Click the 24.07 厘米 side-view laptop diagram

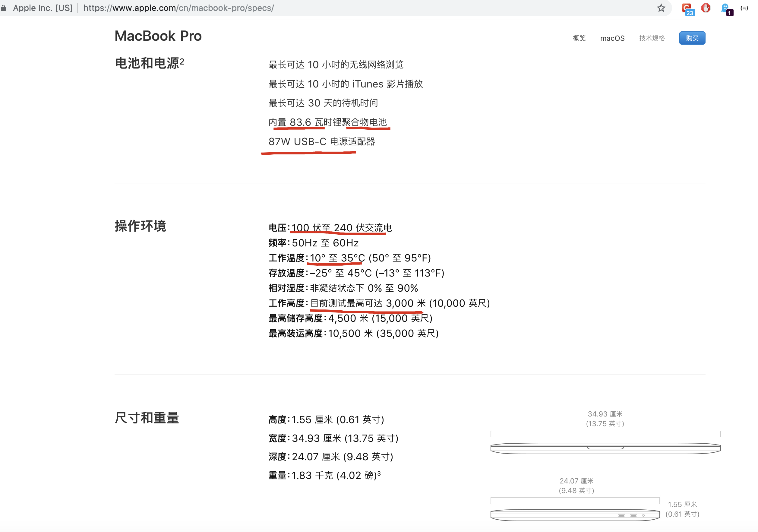(575, 515)
